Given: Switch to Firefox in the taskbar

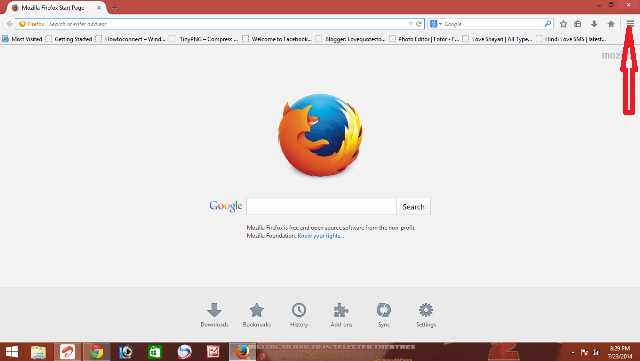Looking at the screenshot, I should click(x=242, y=352).
